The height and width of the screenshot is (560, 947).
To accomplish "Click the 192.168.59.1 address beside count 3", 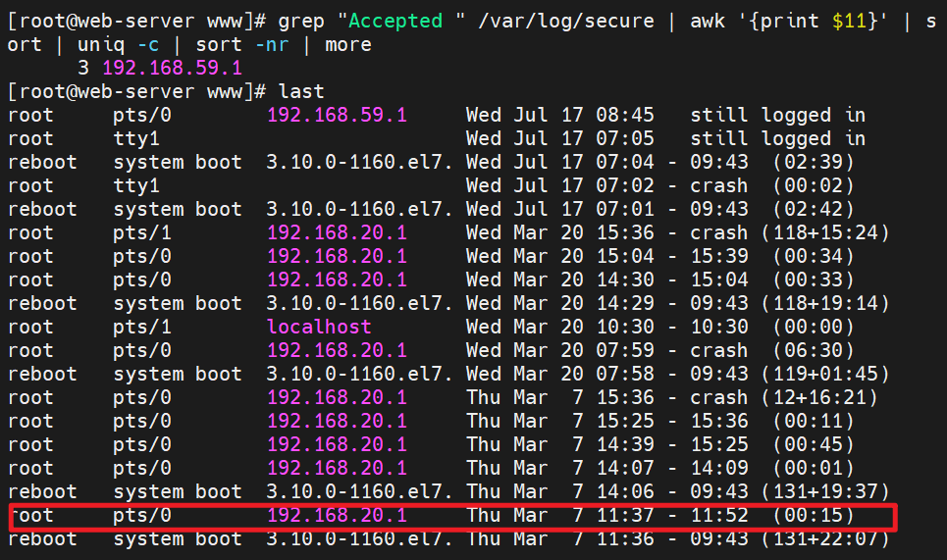I will tap(172, 68).
